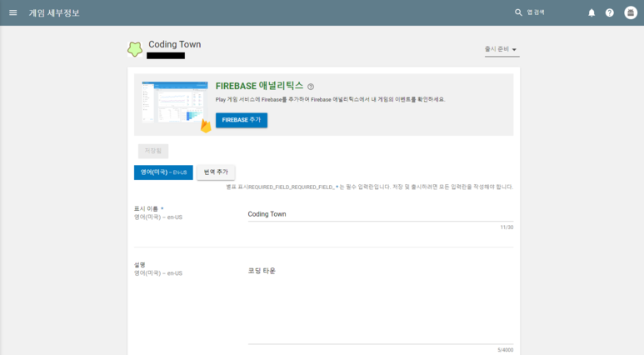Select the 영어(미국) – en-US language tab
Viewport: 644px width, 355px height.
click(x=163, y=172)
